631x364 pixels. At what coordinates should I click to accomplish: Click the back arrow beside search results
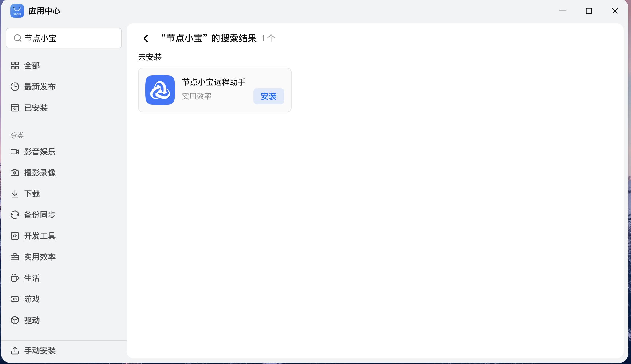click(x=146, y=38)
